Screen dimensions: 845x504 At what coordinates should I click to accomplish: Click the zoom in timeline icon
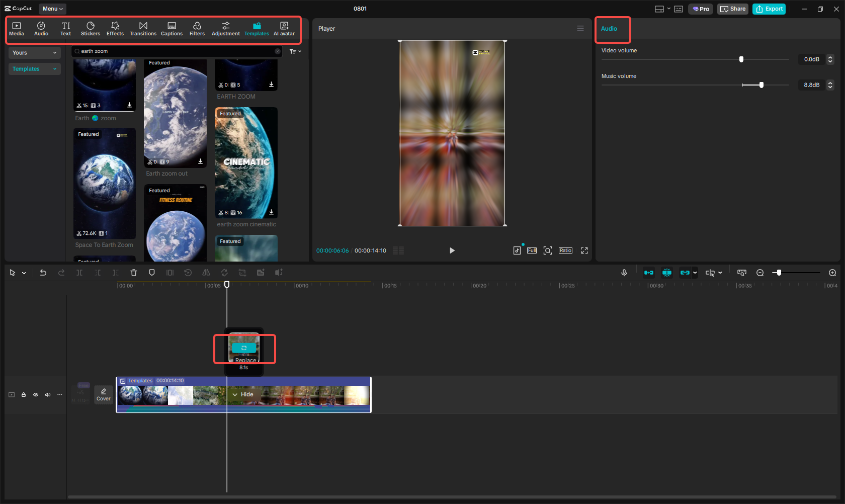832,273
